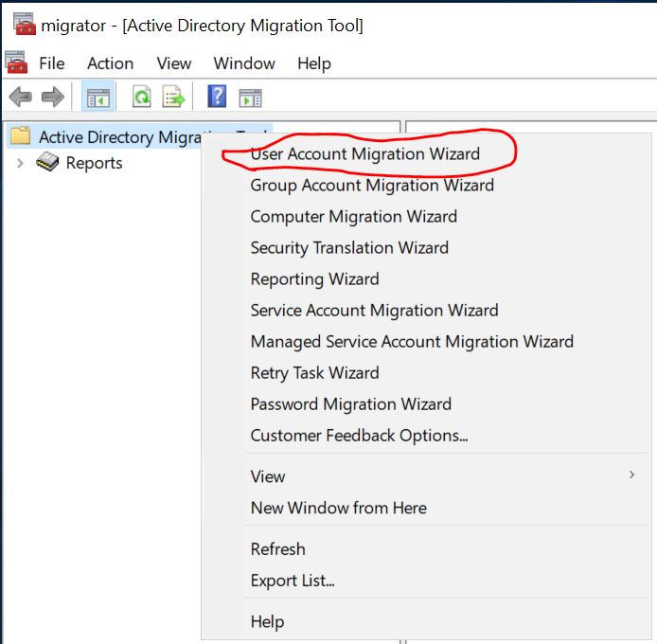
Task: Launch Group Account Migration Wizard
Action: tap(372, 186)
